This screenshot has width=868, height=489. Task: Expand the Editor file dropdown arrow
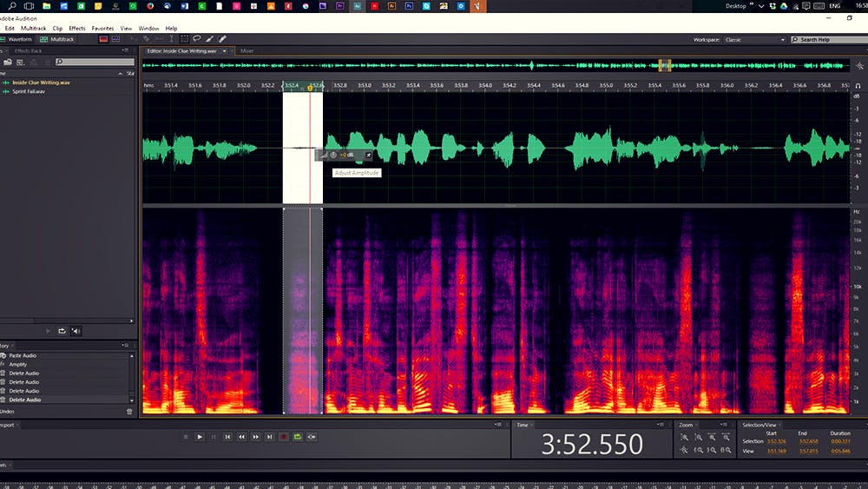(225, 51)
